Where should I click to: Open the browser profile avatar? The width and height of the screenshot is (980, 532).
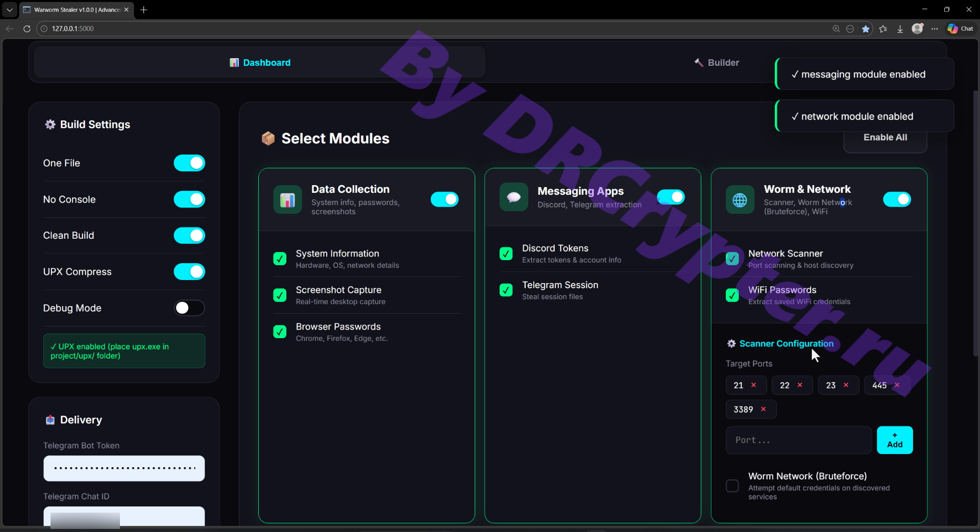click(x=917, y=29)
